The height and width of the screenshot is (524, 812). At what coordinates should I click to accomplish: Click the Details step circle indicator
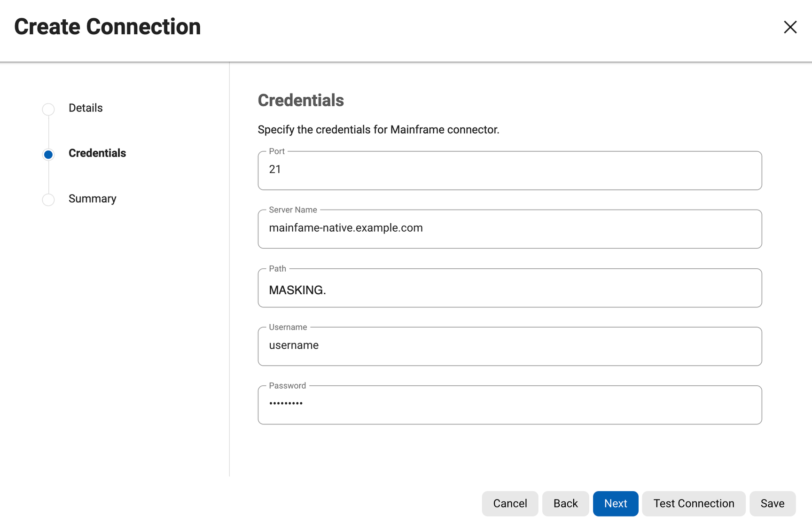point(48,109)
